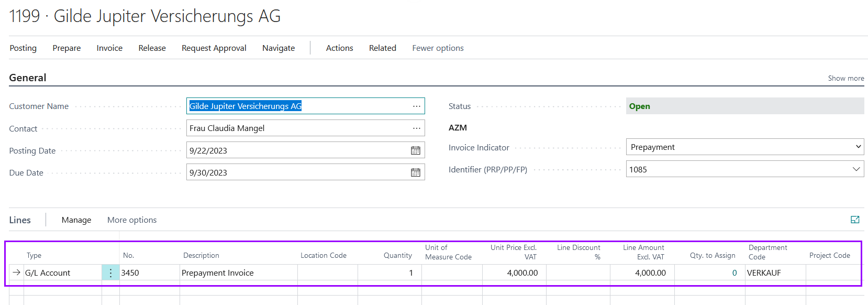868x305 pixels.
Task: Click Fewer options in the action bar
Action: [438, 48]
